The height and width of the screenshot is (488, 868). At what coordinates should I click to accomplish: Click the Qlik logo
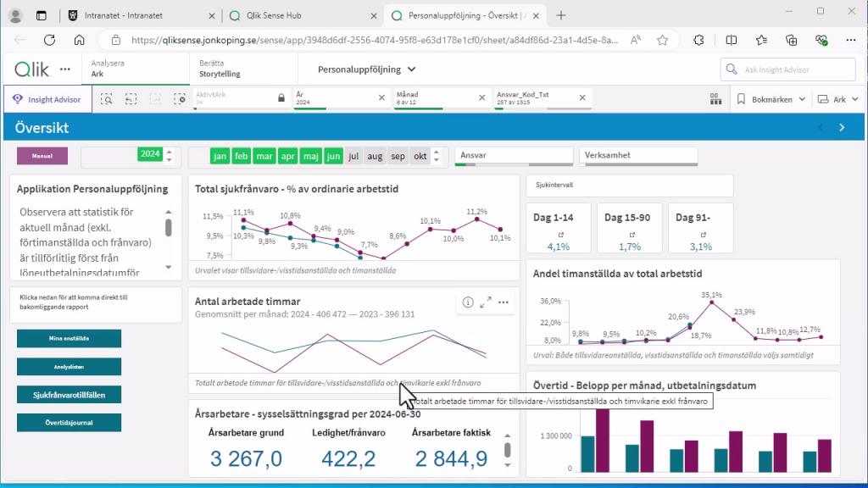point(31,69)
